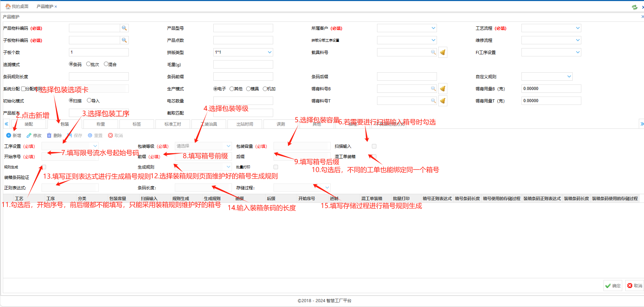Switch to the 装配 tab
The image size is (644, 307).
[29, 124]
